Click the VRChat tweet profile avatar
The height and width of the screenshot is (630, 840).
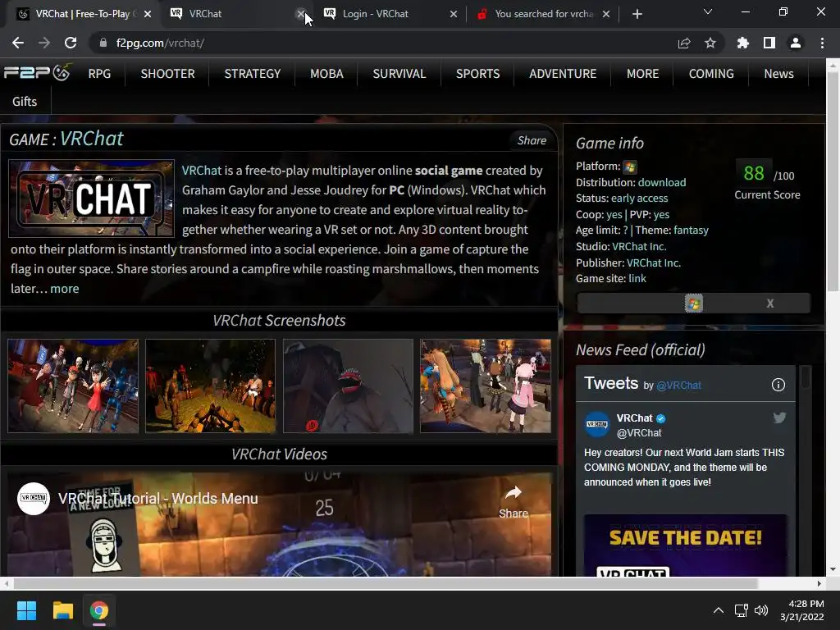tap(597, 425)
